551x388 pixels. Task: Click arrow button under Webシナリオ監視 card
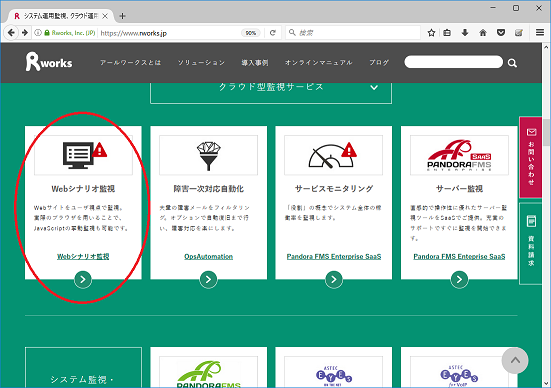tap(83, 279)
